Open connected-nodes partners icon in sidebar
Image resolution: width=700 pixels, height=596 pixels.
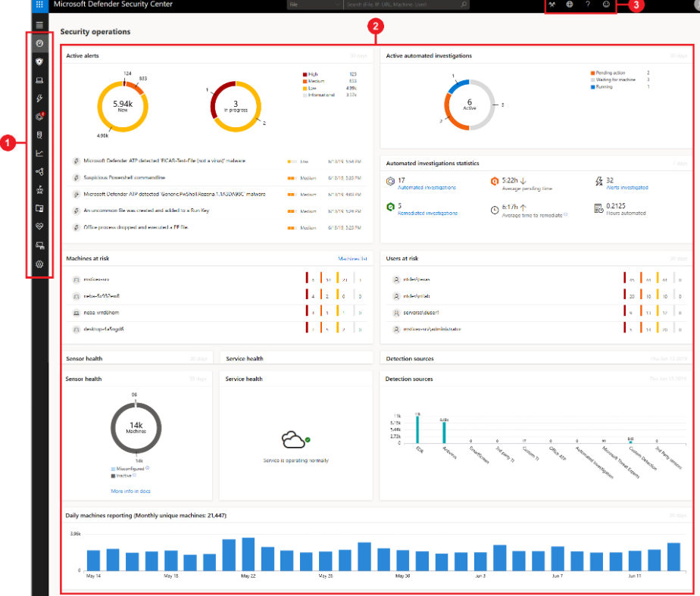tap(39, 172)
